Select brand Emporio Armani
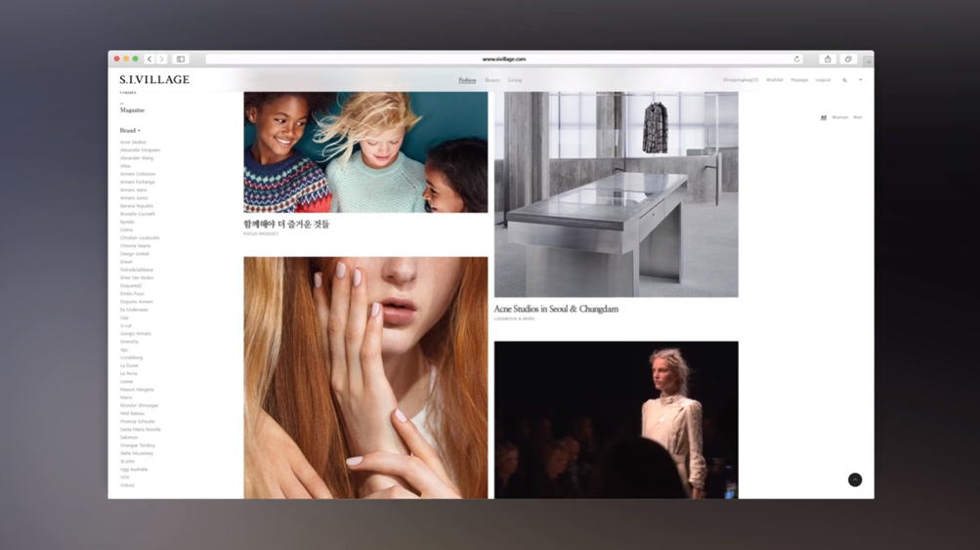Screen dimensions: 980x550 click(x=136, y=302)
